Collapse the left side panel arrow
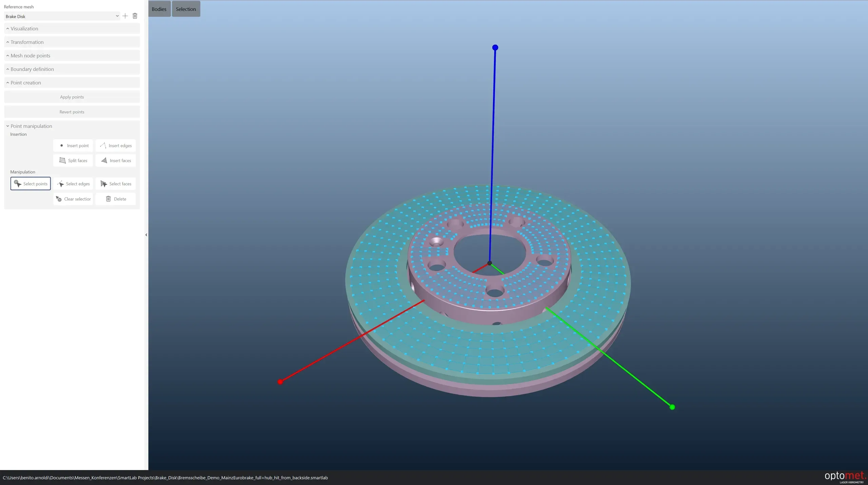This screenshot has width=868, height=485. [x=146, y=235]
